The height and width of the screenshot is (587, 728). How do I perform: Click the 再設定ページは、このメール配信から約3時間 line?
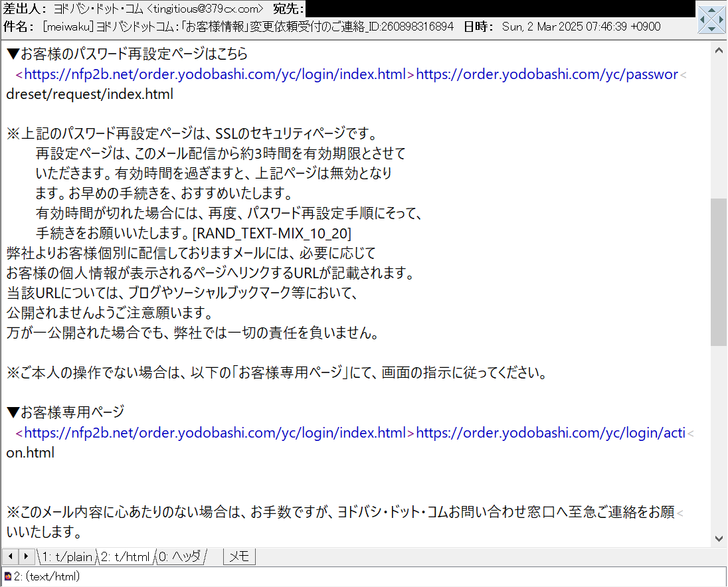pyautogui.click(x=221, y=153)
